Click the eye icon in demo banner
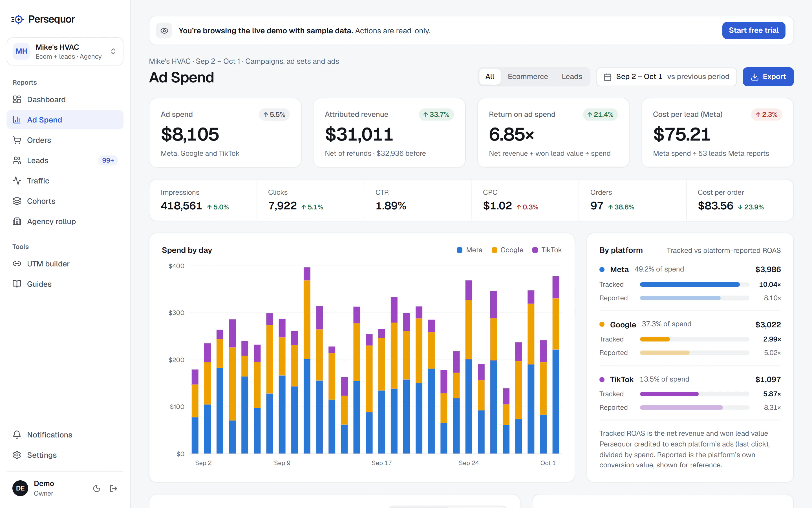This screenshot has height=508, width=812. 164,30
